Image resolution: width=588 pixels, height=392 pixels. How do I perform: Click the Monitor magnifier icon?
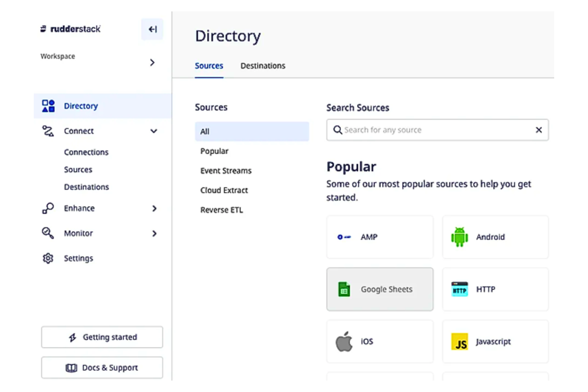(x=48, y=233)
